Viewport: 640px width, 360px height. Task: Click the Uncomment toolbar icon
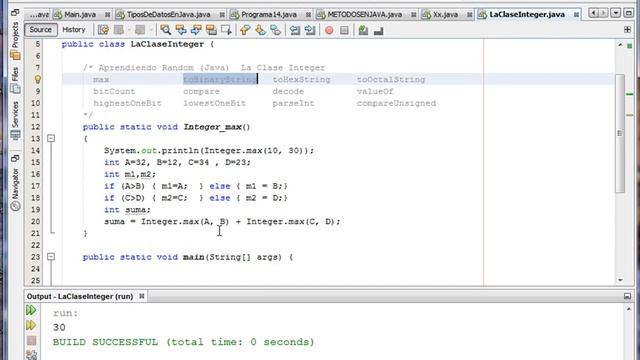[x=378, y=30]
